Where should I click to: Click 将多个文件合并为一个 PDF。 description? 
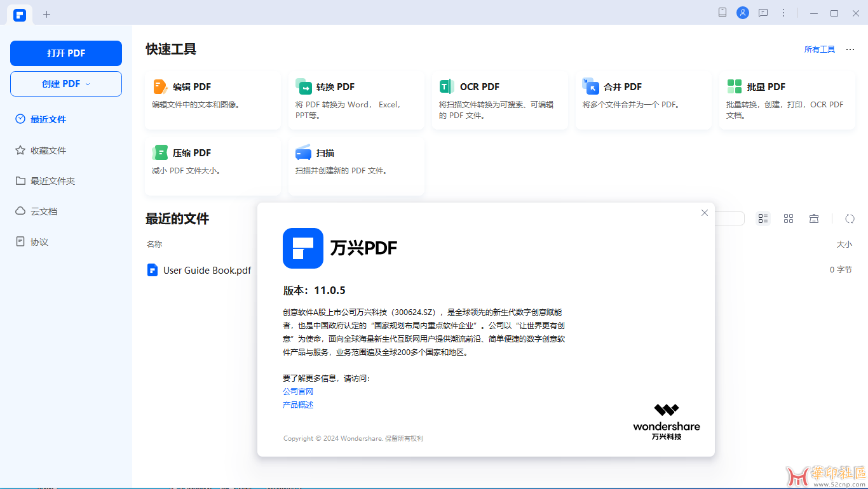pyautogui.click(x=632, y=105)
